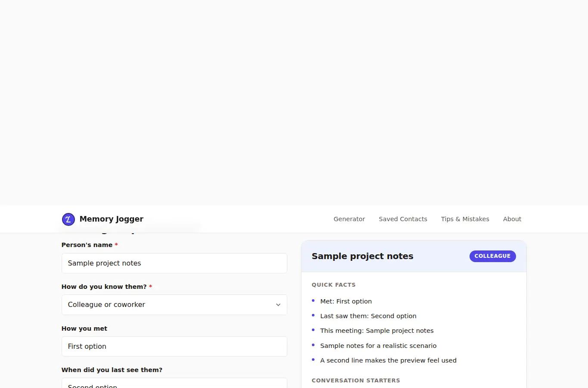Click the How you met input field
This screenshot has width=588, height=388.
(x=174, y=346)
